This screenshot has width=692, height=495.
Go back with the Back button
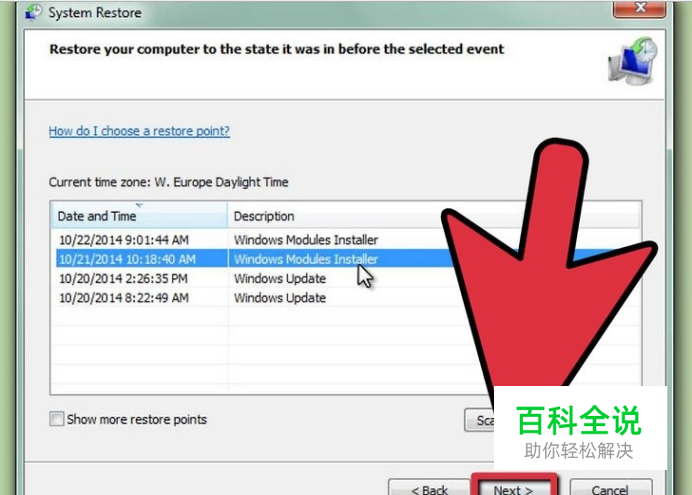429,487
